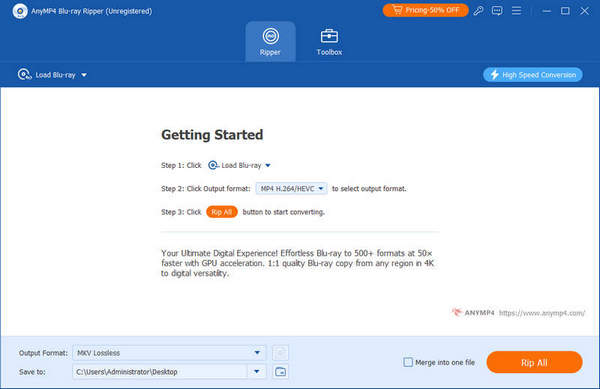Expand the Save to path dropdown arrow

click(x=257, y=371)
